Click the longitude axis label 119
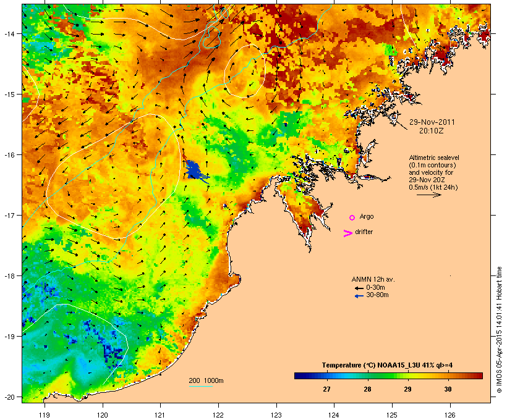The height and width of the screenshot is (420, 507). 45,415
